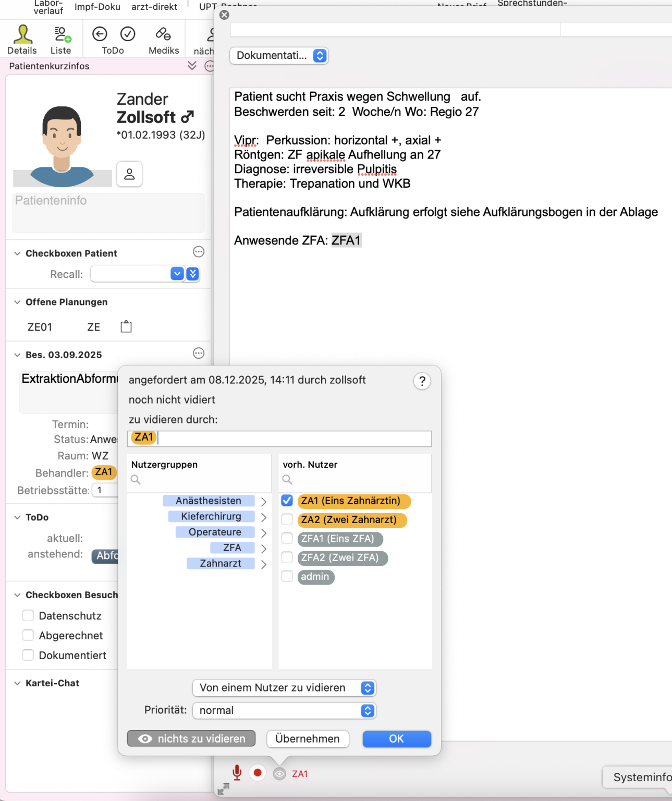Click the 'nichts zu vidieren' eye button
Viewport: 672px width, 801px height.
191,739
